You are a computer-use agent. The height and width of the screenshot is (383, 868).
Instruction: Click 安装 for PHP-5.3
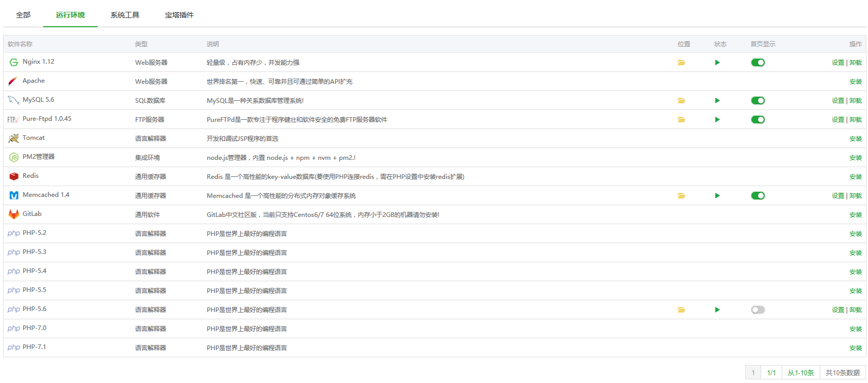tap(856, 253)
